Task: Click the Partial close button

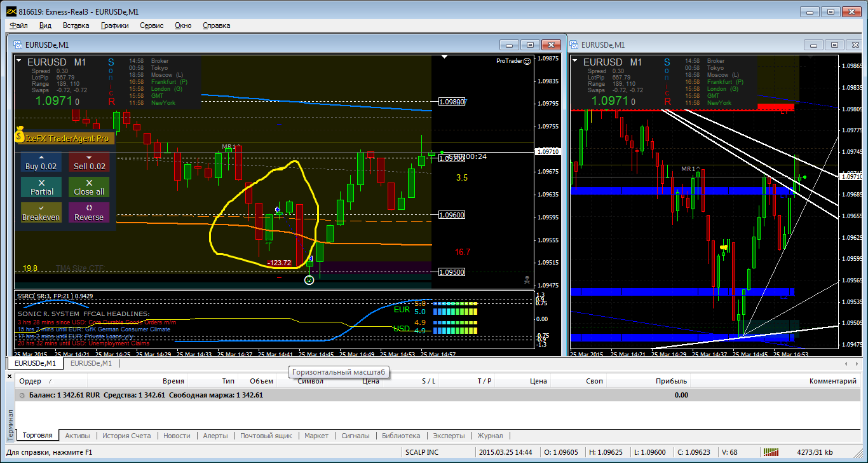Action: click(41, 187)
